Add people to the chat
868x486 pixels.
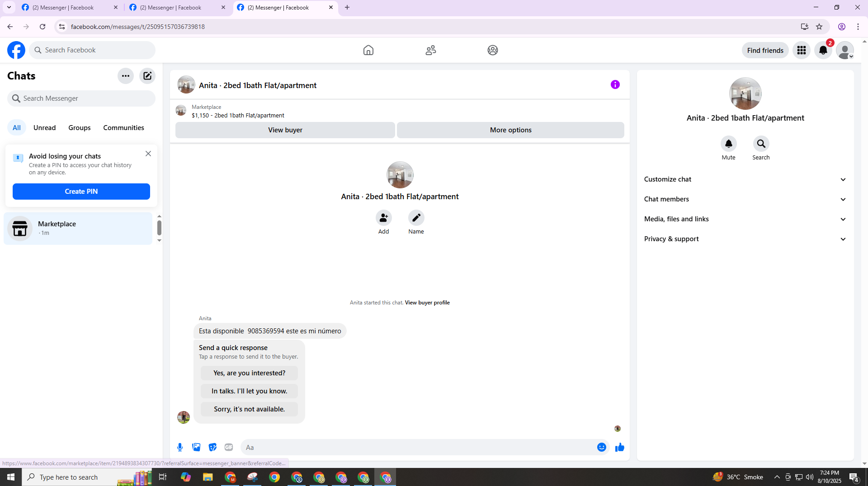[383, 218]
